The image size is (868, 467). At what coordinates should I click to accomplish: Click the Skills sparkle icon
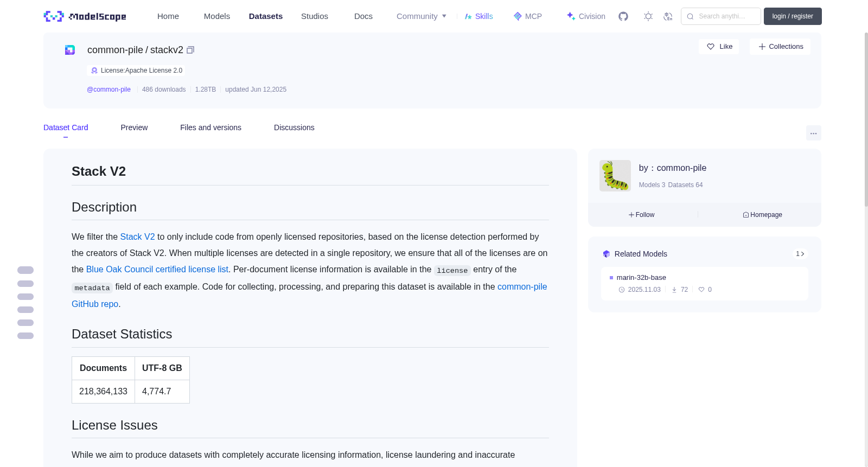[468, 16]
